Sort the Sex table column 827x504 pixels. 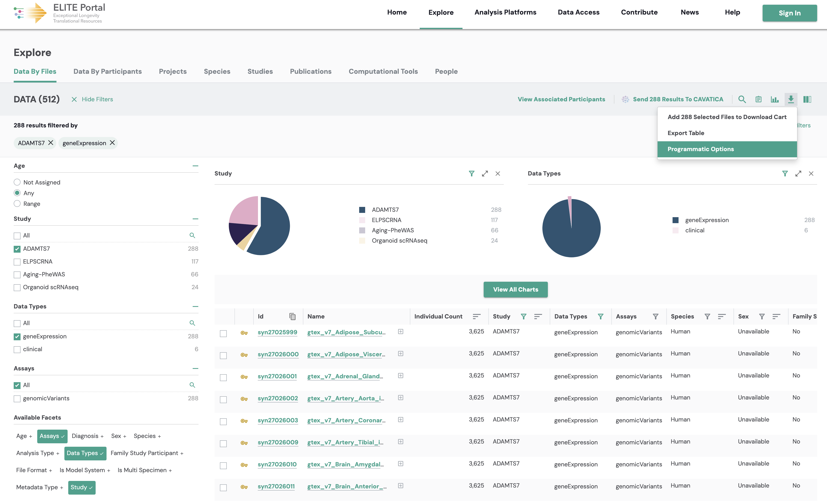[x=776, y=316]
